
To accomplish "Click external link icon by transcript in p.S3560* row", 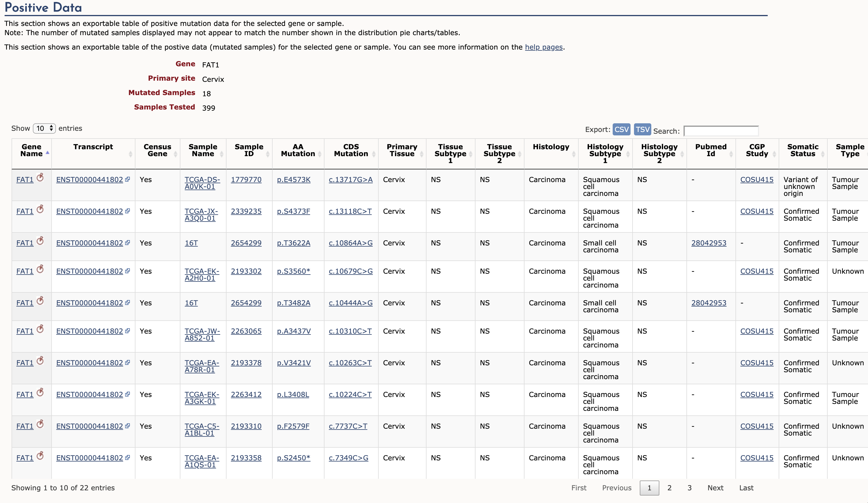I will pos(127,271).
